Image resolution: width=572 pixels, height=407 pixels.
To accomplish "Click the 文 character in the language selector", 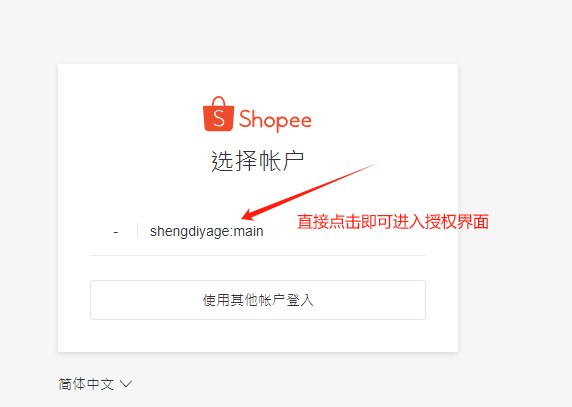I will [107, 384].
